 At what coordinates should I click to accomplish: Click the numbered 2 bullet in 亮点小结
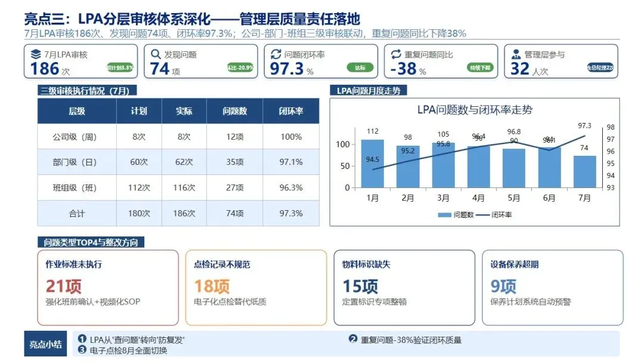click(x=353, y=339)
